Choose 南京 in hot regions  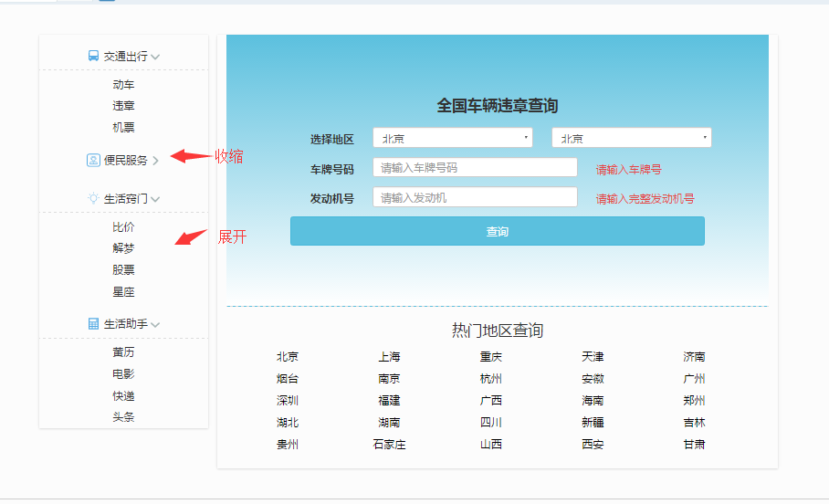click(389, 379)
